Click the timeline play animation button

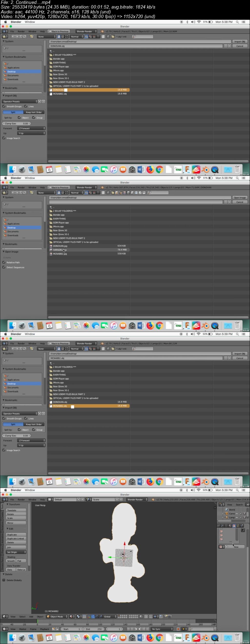140,629
